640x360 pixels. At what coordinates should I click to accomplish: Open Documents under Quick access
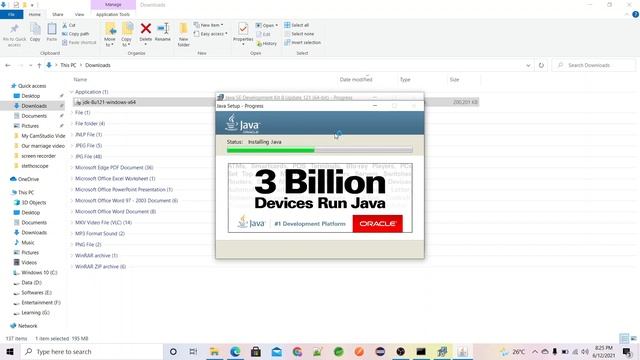[x=34, y=116]
